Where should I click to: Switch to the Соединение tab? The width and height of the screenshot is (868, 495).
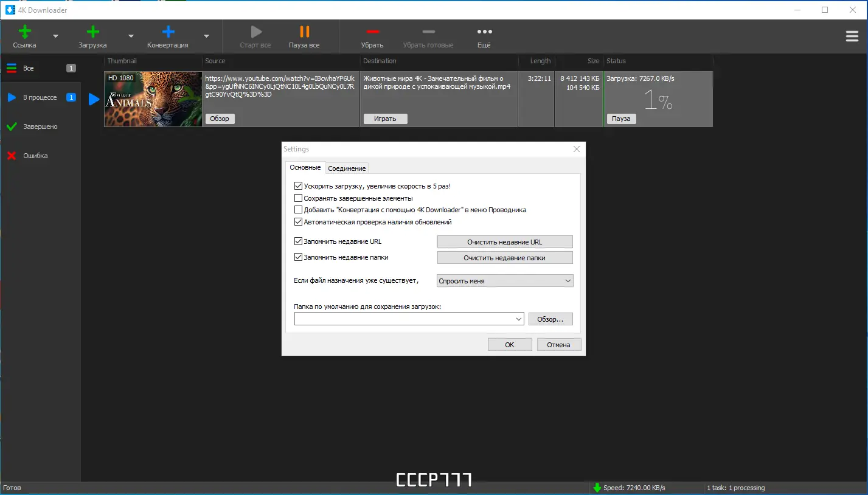(347, 168)
